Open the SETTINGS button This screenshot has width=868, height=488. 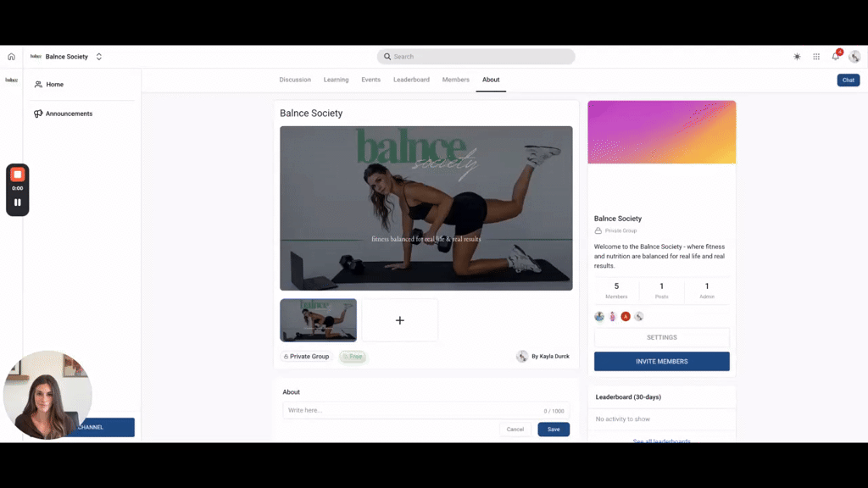(662, 337)
